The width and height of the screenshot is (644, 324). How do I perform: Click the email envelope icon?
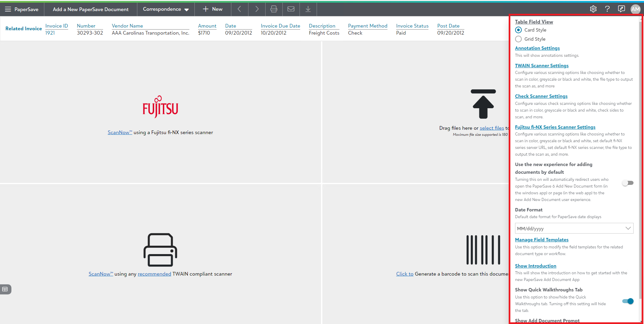[x=291, y=9]
